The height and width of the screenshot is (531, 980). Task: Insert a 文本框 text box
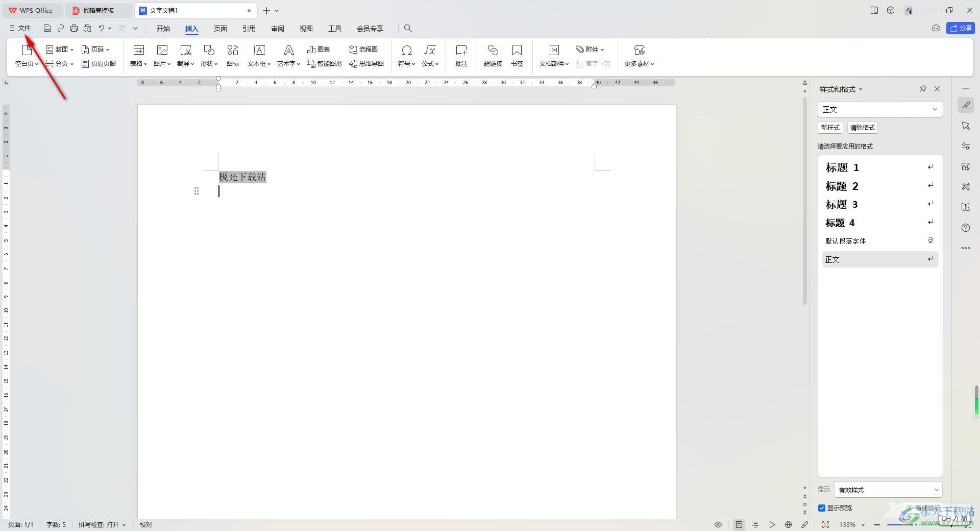pos(259,56)
